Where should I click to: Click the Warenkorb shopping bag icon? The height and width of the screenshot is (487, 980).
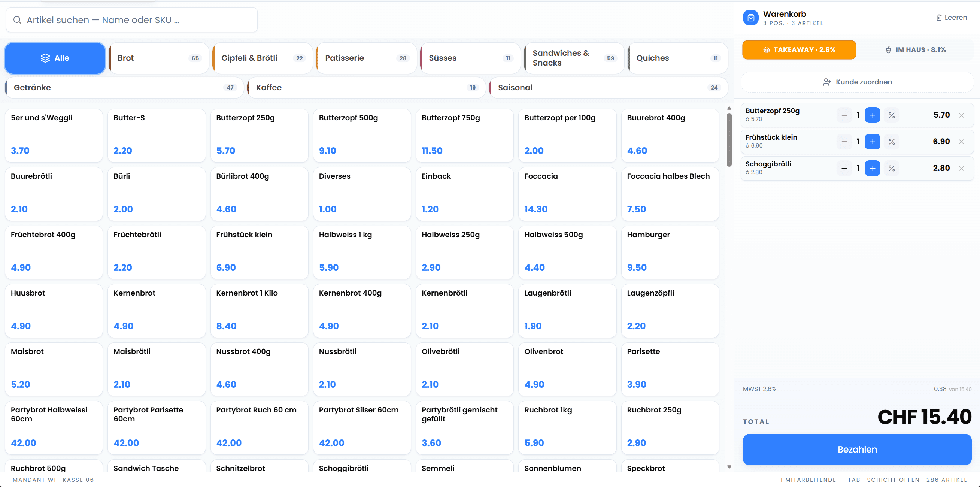(750, 18)
